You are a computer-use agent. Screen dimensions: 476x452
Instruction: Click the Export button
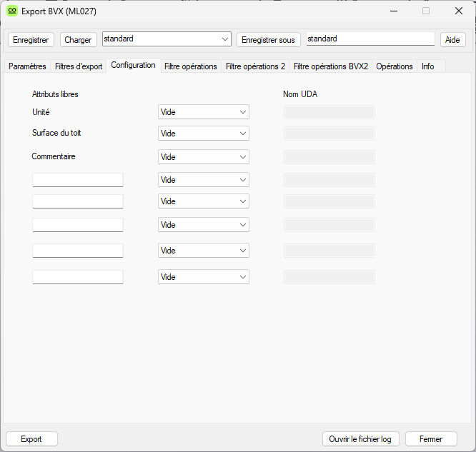(x=31, y=439)
